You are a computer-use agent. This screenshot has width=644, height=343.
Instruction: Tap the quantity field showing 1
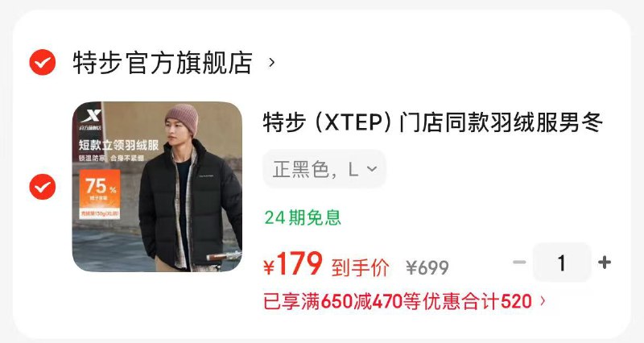click(x=562, y=262)
